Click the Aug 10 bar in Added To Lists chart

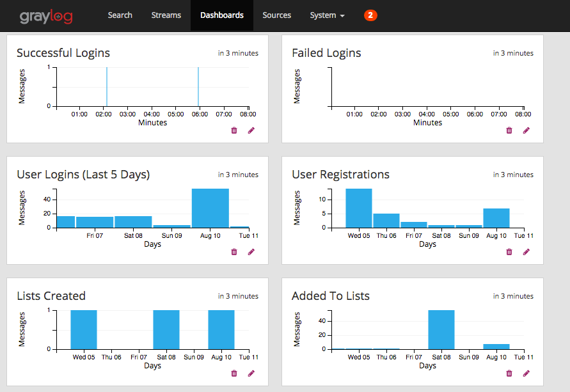pos(496,347)
